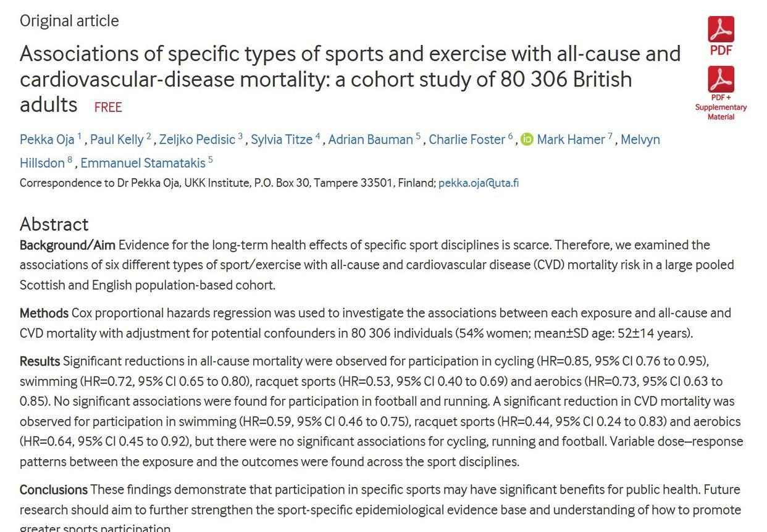
Task: Click affiliation superscript 7 after Mark Hamer
Action: (610, 136)
